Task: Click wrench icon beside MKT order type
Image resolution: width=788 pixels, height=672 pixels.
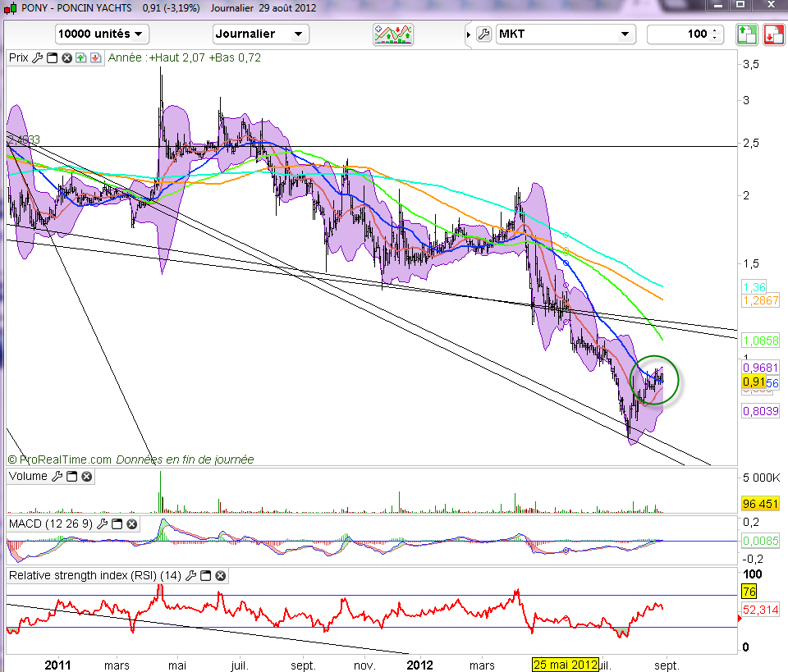Action: coord(483,34)
